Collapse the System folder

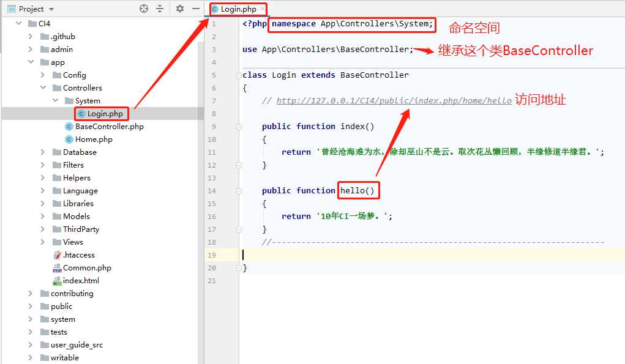pos(56,100)
